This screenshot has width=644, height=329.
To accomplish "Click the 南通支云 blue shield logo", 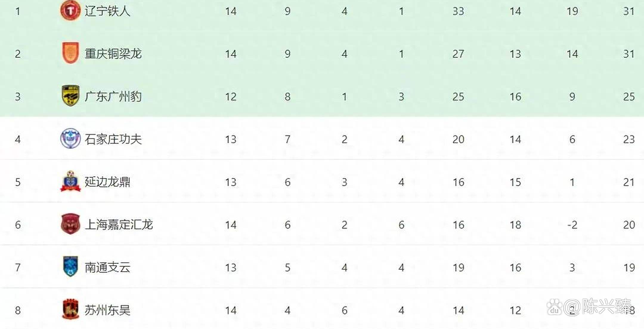I will pyautogui.click(x=71, y=266).
